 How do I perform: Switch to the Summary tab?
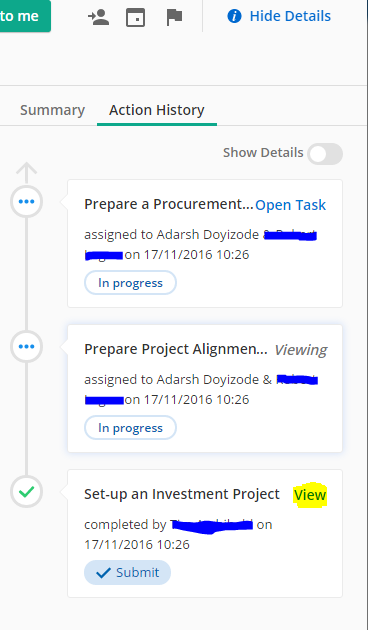52,110
